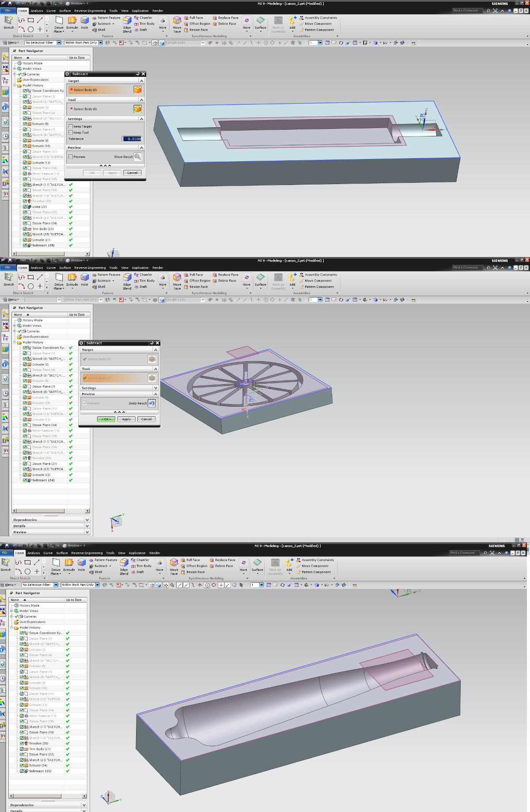Screen dimensions: 530x812
Task: Toggle checkbox of Trim Body (21) in bottom navigator
Action: pyautogui.click(x=22, y=749)
